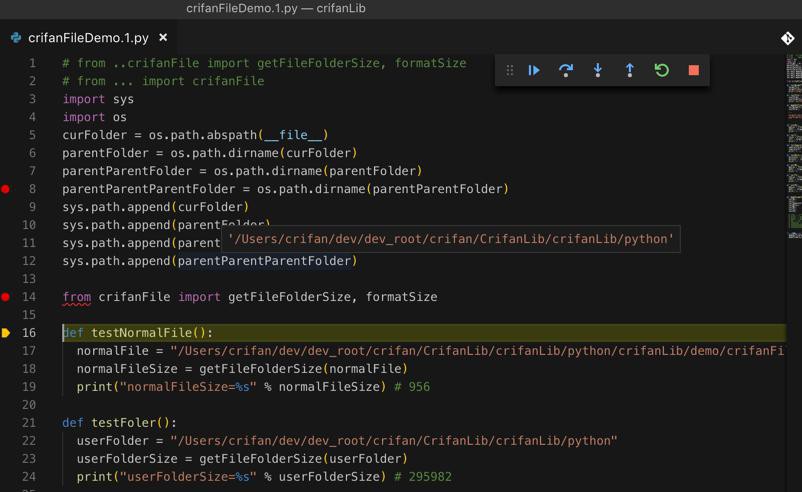This screenshot has width=802, height=492.
Task: Click 'getFileFolderSize(userFolder)' on line 23
Action: 303,459
